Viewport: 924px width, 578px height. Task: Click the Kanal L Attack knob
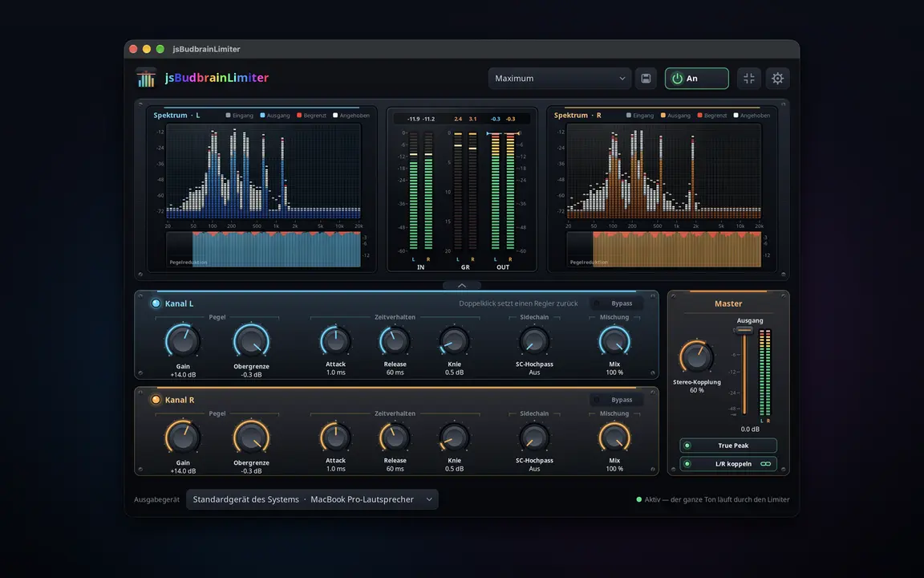click(x=335, y=341)
